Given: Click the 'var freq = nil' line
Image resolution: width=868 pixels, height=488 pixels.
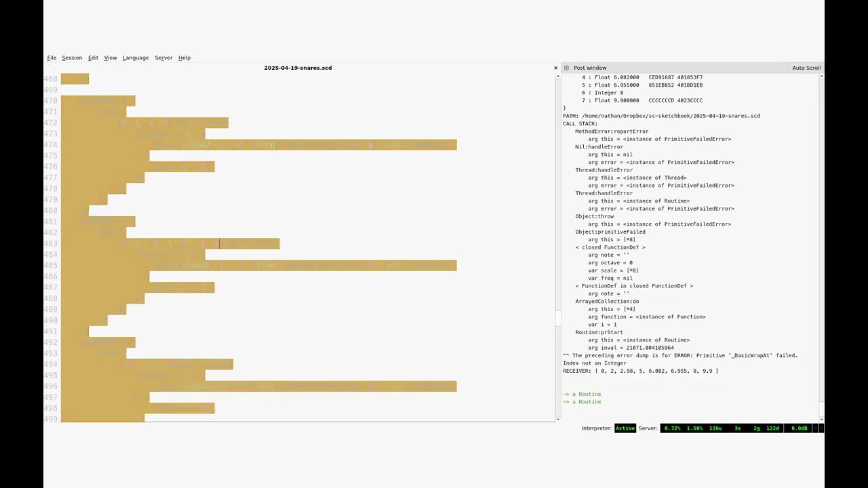Looking at the screenshot, I should pos(610,278).
